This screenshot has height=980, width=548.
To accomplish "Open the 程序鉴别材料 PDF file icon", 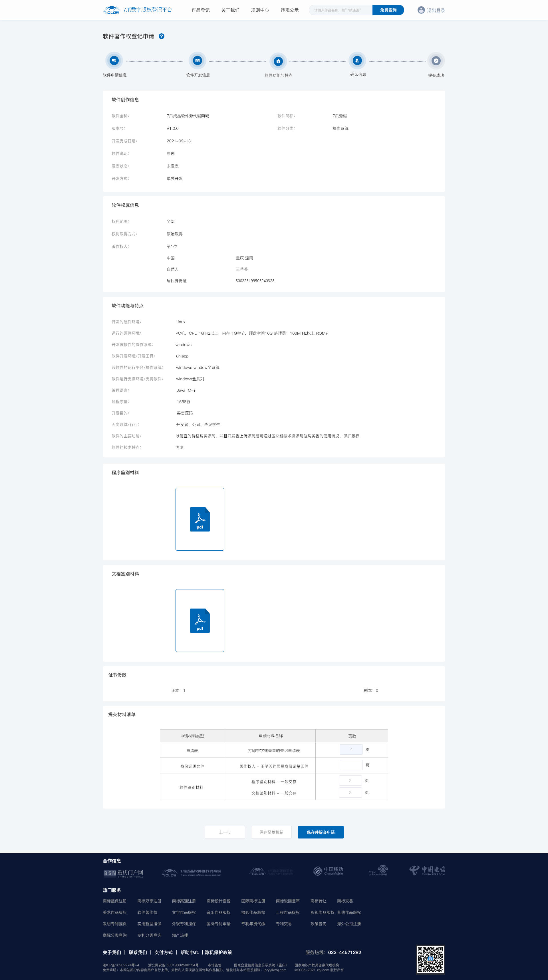I will point(200,519).
